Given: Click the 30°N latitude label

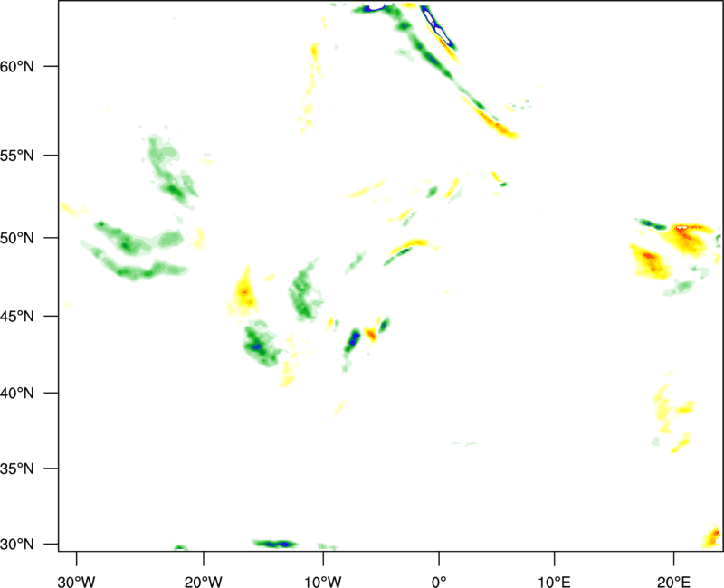Looking at the screenshot, I should coord(17,545).
